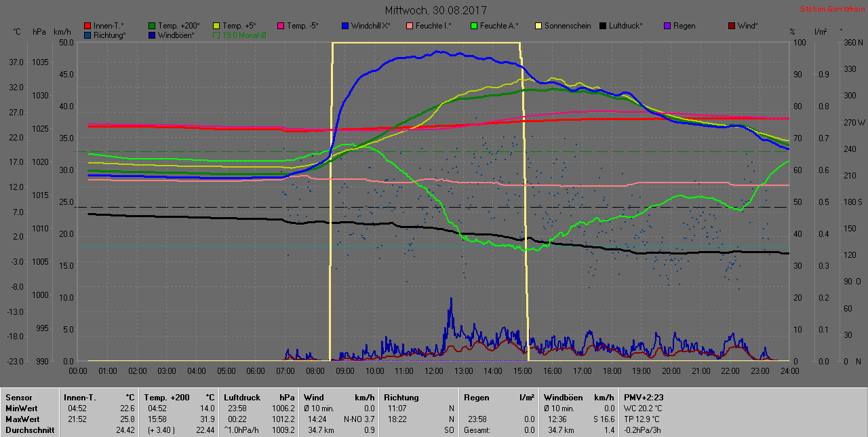Click the blue Windchill legend marker
The width and height of the screenshot is (868, 437).
pyautogui.click(x=345, y=26)
